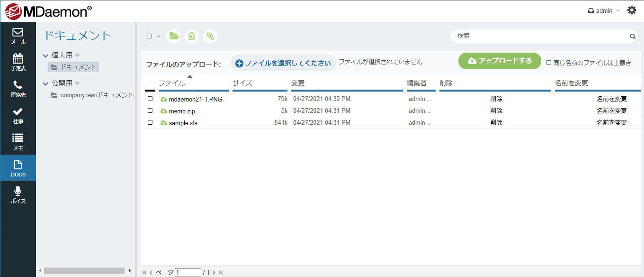The image size is (644, 277).
Task: Open the Voice (ボイス) microphone icon
Action: 18,195
